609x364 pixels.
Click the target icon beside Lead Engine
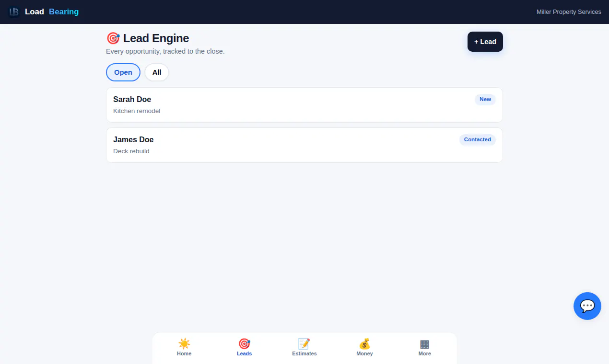[113, 38]
